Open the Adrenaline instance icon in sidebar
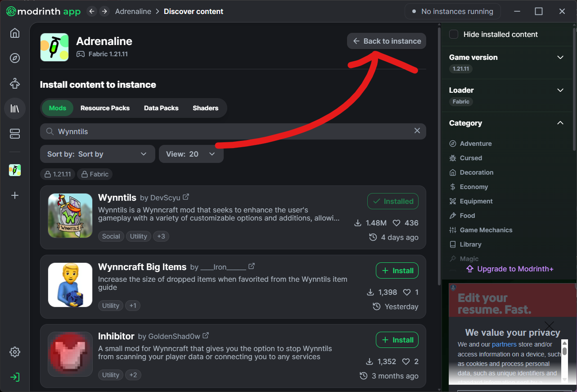The height and width of the screenshot is (392, 577). tap(15, 170)
